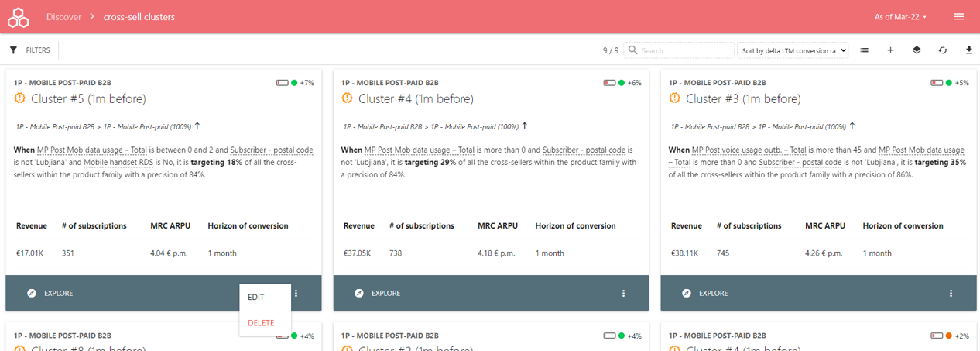Viewport: 980px width, 351px height.
Task: Click the layers icon in toolbar
Action: (x=917, y=50)
